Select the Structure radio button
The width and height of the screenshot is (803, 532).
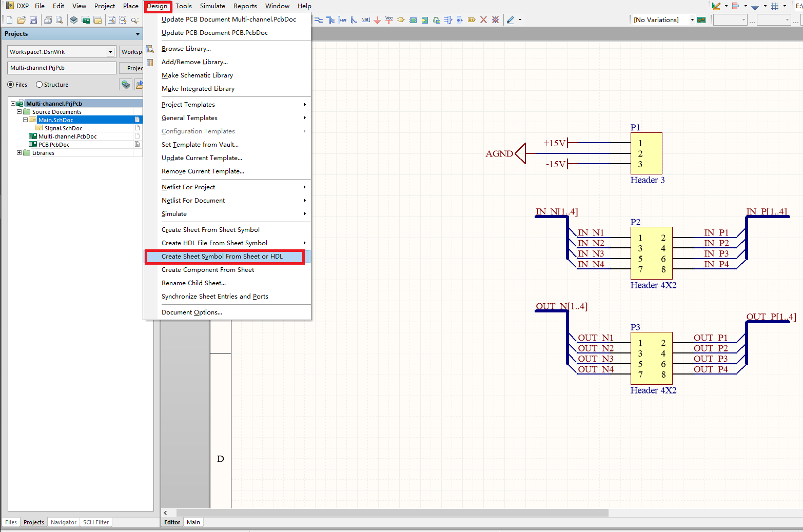point(40,85)
